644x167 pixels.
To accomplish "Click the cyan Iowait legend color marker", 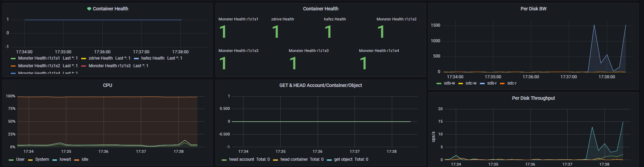I will (55, 160).
